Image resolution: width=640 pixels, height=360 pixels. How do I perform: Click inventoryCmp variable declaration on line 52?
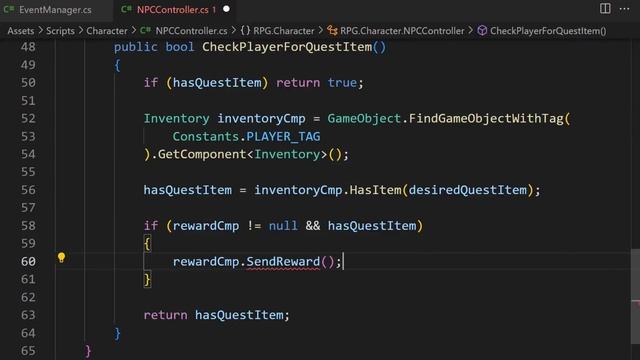[261, 118]
